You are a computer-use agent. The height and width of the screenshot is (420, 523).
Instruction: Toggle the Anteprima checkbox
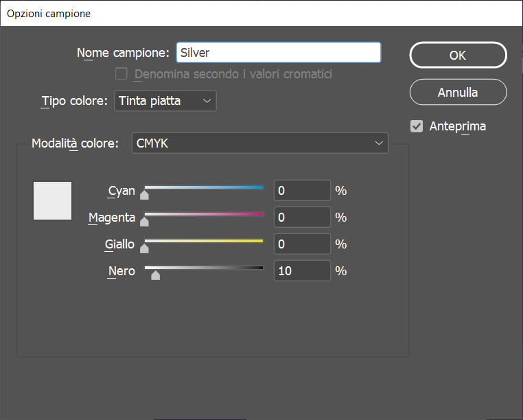[x=417, y=126]
